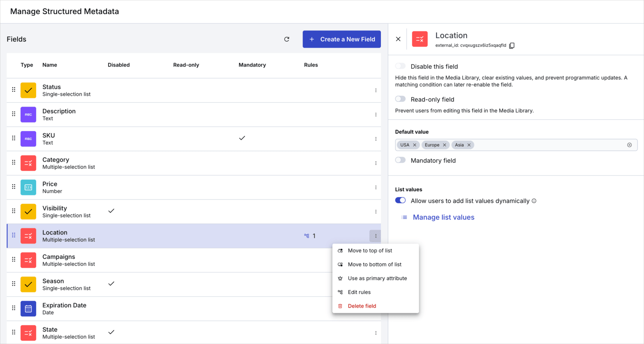Click the SKU mandatory checkmark
Image resolution: width=644 pixels, height=344 pixels.
(x=242, y=138)
